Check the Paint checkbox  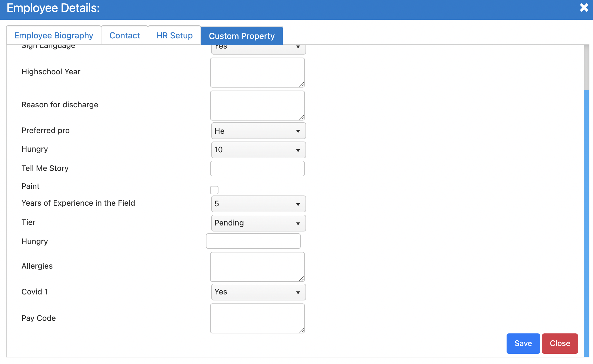coord(214,190)
